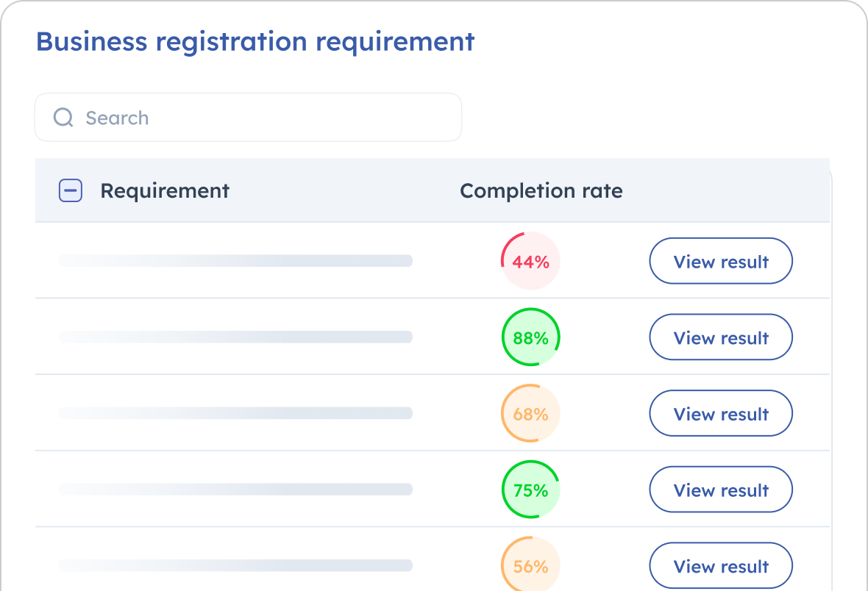The height and width of the screenshot is (591, 868).
Task: Select the red progress ring on the first row
Action: click(530, 260)
